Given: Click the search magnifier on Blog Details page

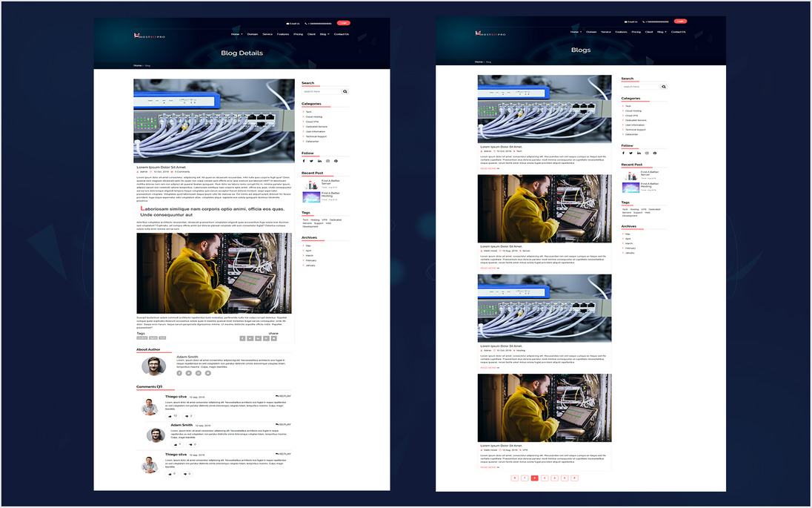Looking at the screenshot, I should 345,91.
